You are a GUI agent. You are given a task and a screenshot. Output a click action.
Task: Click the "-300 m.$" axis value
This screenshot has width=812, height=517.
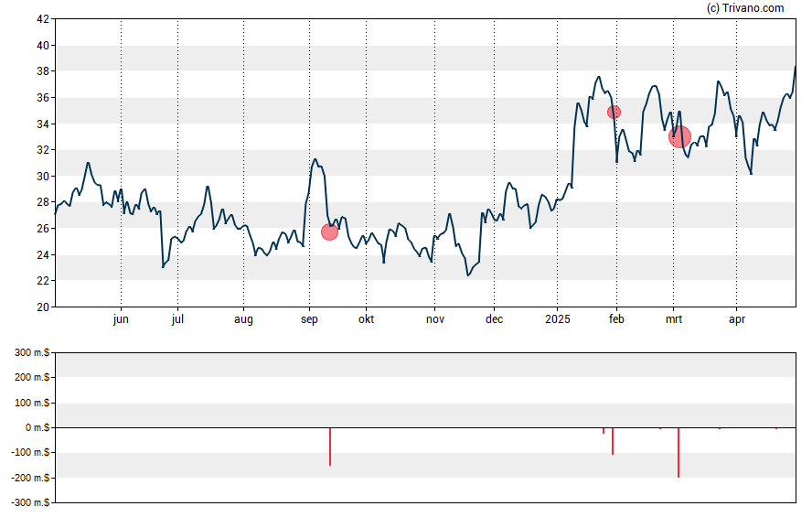[x=30, y=503]
